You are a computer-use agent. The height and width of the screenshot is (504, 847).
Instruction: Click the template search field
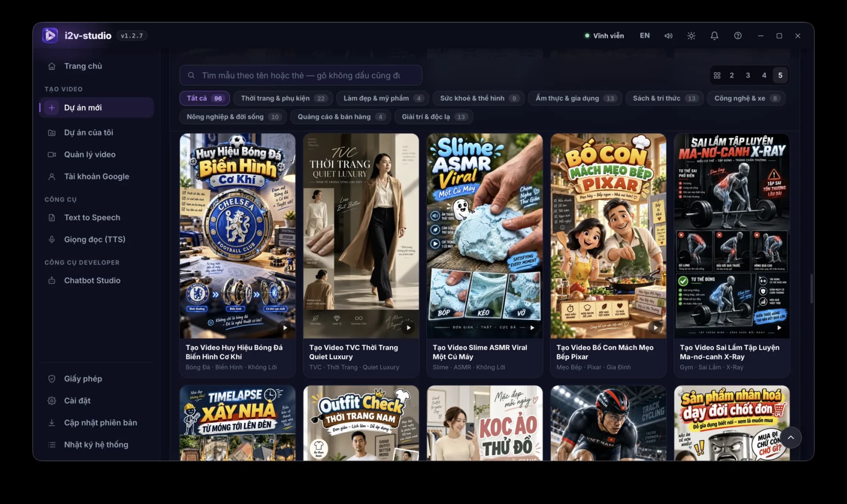click(x=300, y=75)
